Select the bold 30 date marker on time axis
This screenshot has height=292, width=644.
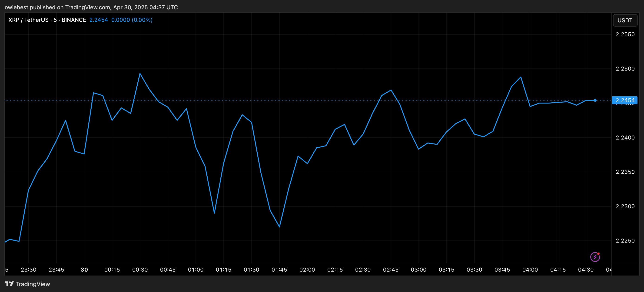(84, 269)
